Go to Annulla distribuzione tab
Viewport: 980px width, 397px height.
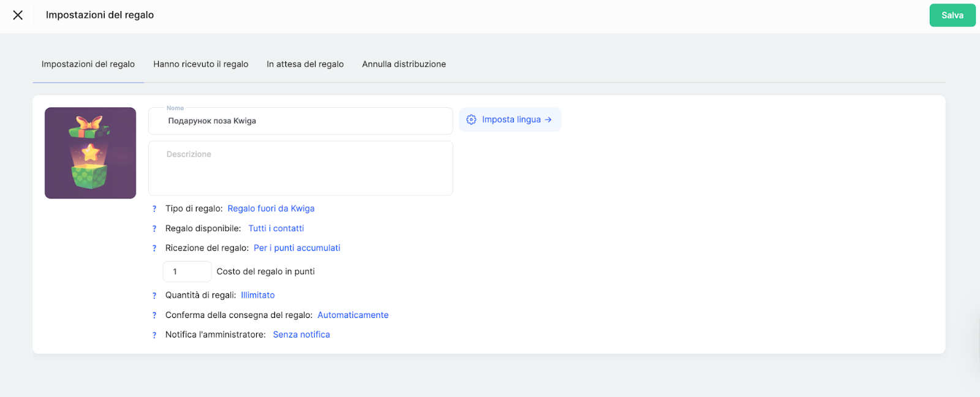point(404,64)
